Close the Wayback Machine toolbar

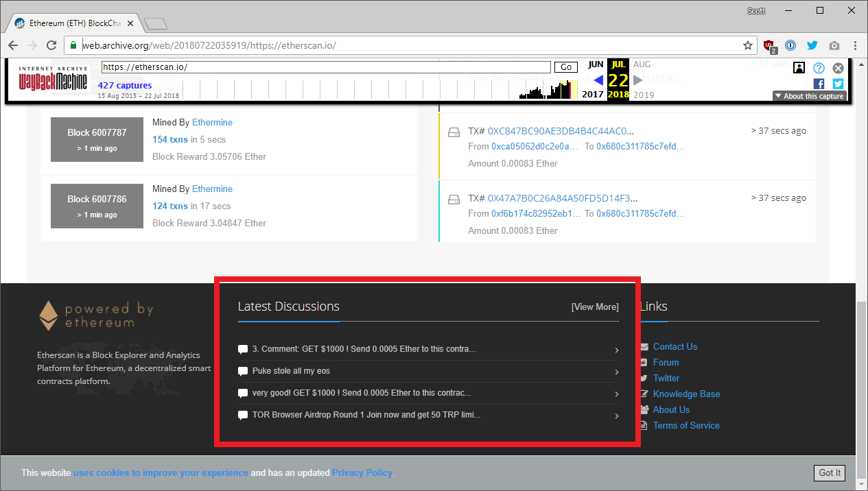click(838, 68)
